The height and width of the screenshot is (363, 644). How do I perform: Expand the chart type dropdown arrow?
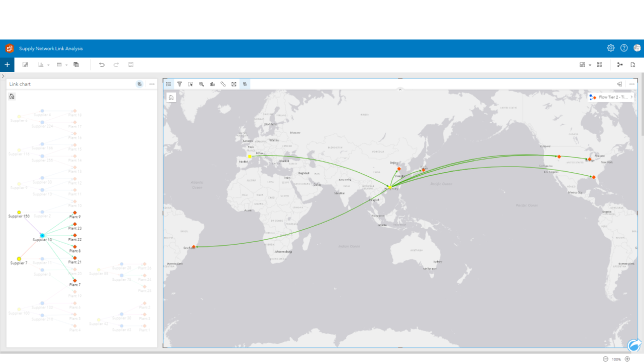click(48, 65)
